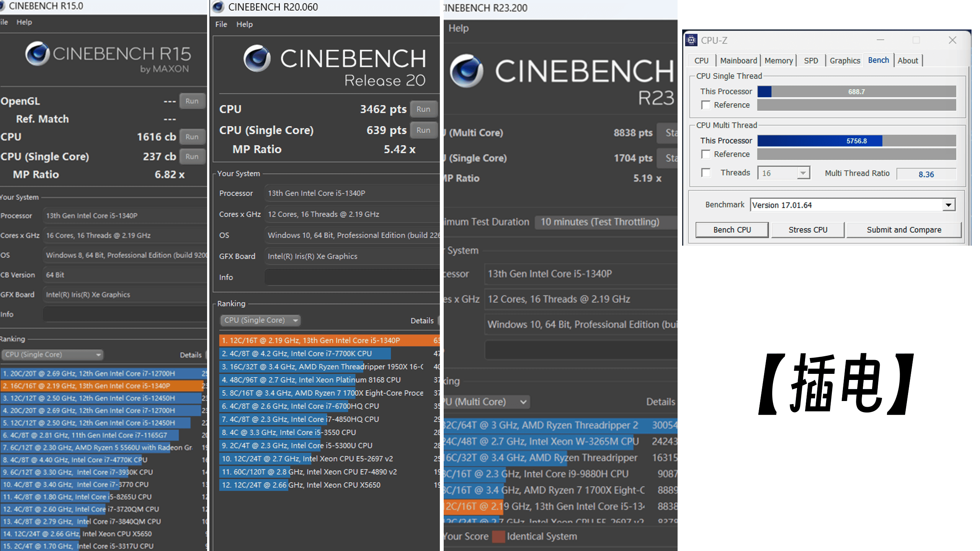980x551 pixels.
Task: Run the Cinebench R15 OpenGL test
Action: 192,101
